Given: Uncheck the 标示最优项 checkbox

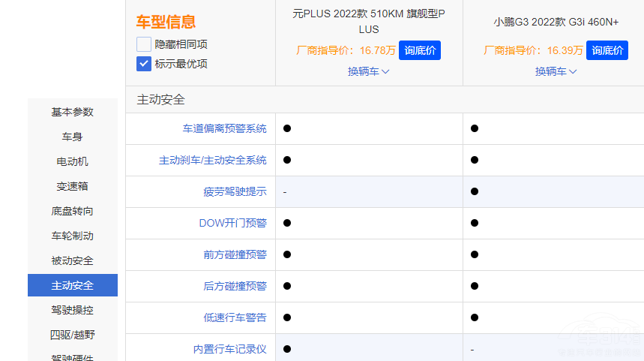Looking at the screenshot, I should [144, 64].
